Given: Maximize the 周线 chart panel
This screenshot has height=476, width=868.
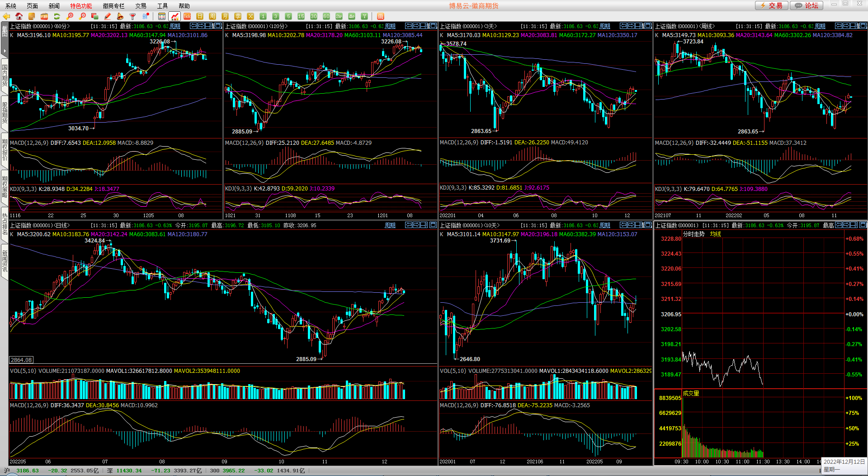Looking at the screenshot, I should click(x=863, y=26).
